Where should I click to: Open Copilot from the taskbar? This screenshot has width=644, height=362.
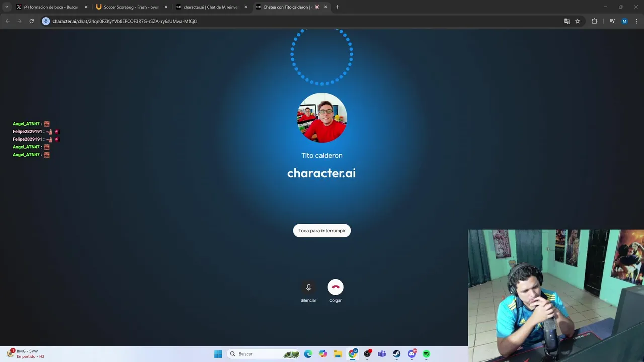323,354
